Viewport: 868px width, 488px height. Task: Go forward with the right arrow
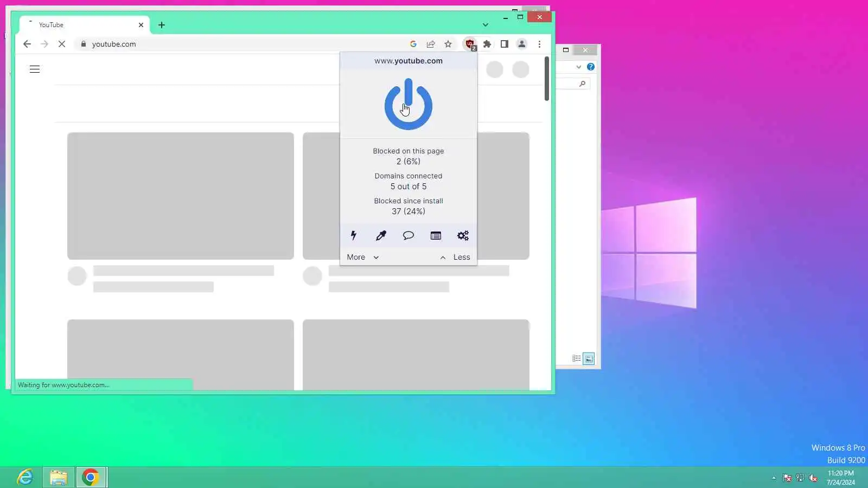tap(44, 44)
